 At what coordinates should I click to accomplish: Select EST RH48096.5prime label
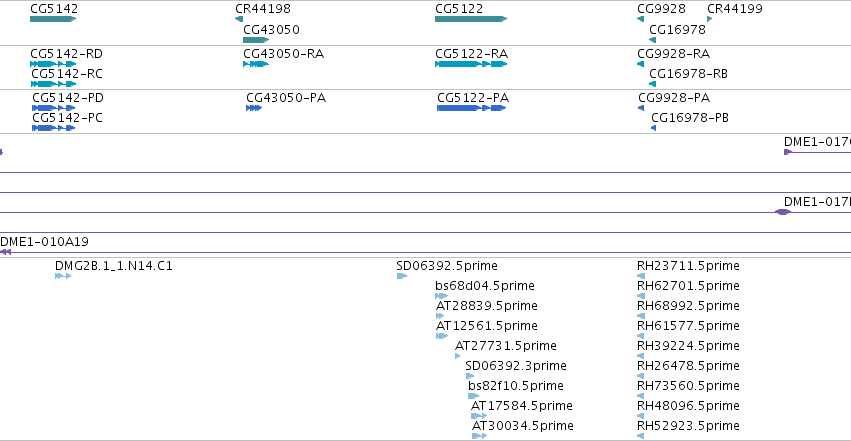point(688,406)
